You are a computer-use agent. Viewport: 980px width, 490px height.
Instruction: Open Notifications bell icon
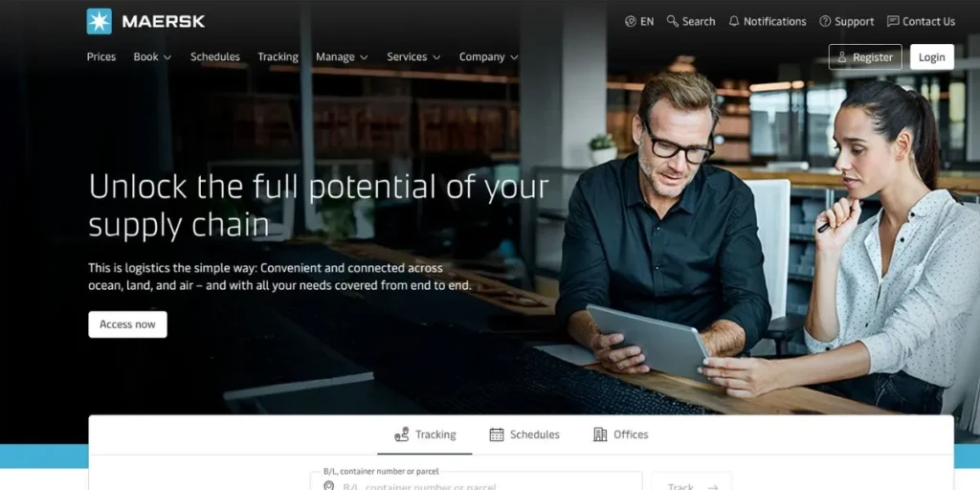734,21
